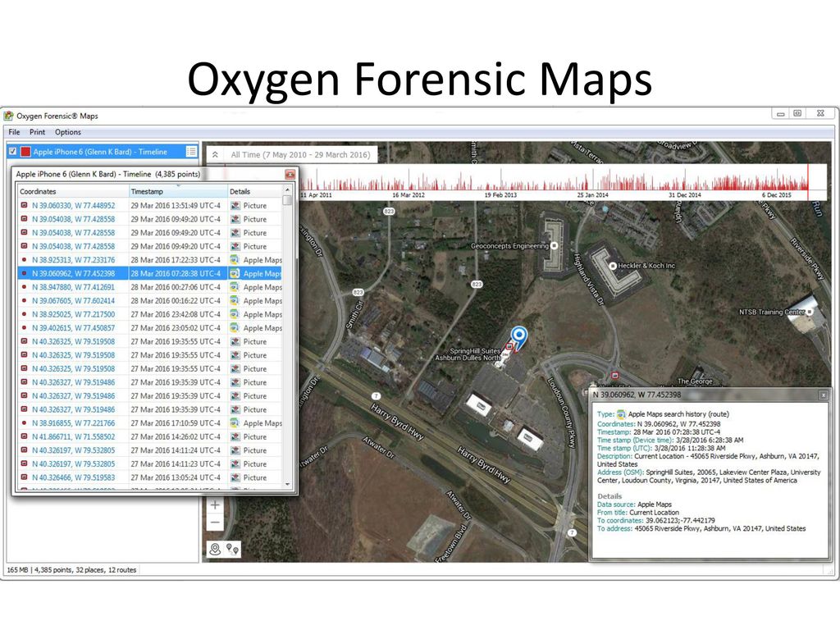Click the Apple Maps icon in the 17:22:33 row
840x630 pixels.
pyautogui.click(x=235, y=260)
